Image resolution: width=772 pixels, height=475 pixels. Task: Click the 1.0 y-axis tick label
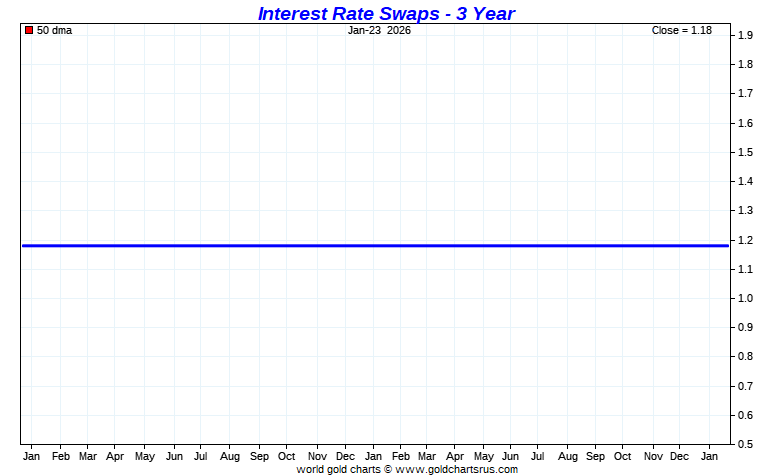pos(745,298)
